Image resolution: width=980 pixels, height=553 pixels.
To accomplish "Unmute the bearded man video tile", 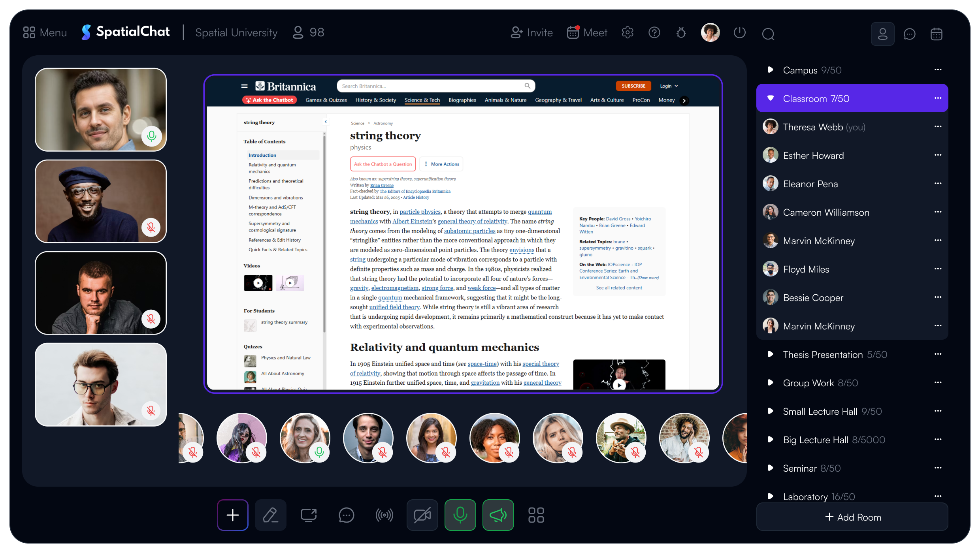I will pos(151,319).
